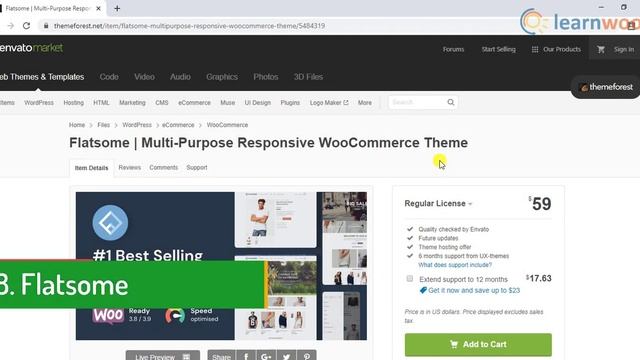Click Add to Cart button
Screen dimensions: 640x360
click(x=478, y=344)
